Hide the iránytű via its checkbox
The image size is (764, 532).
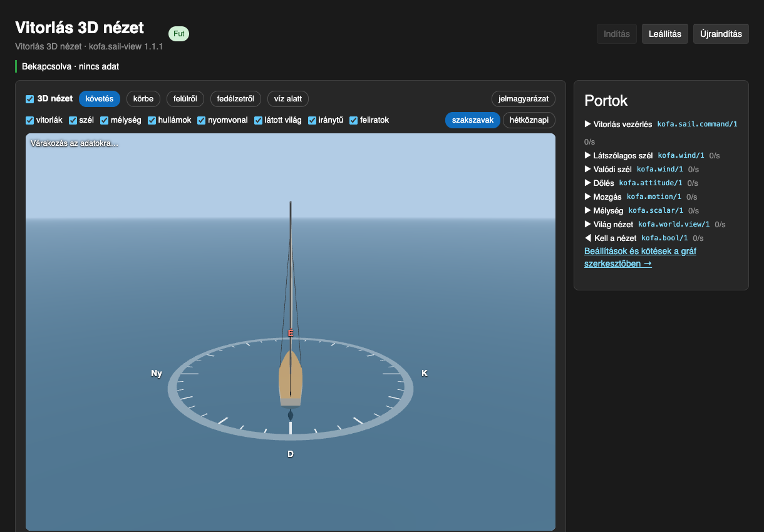tap(312, 120)
